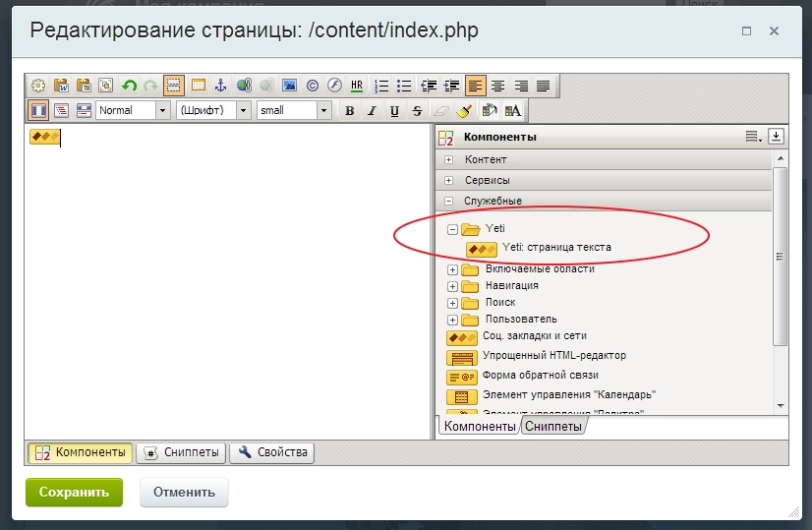Switch to Сниппеты tab in side panel

pyautogui.click(x=553, y=426)
